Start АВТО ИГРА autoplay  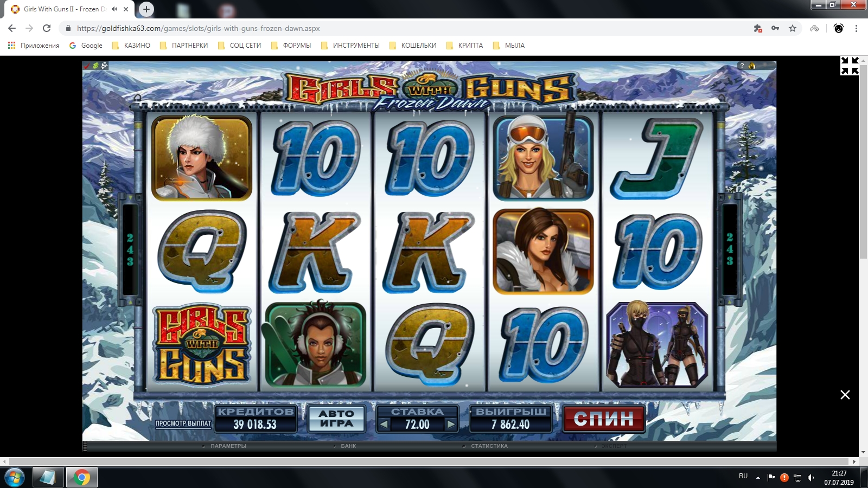point(336,419)
